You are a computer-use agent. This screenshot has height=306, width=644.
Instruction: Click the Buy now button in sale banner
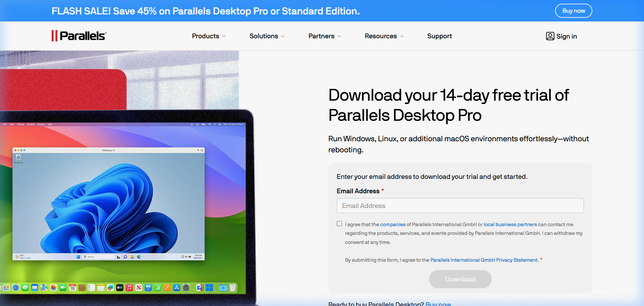pos(574,11)
